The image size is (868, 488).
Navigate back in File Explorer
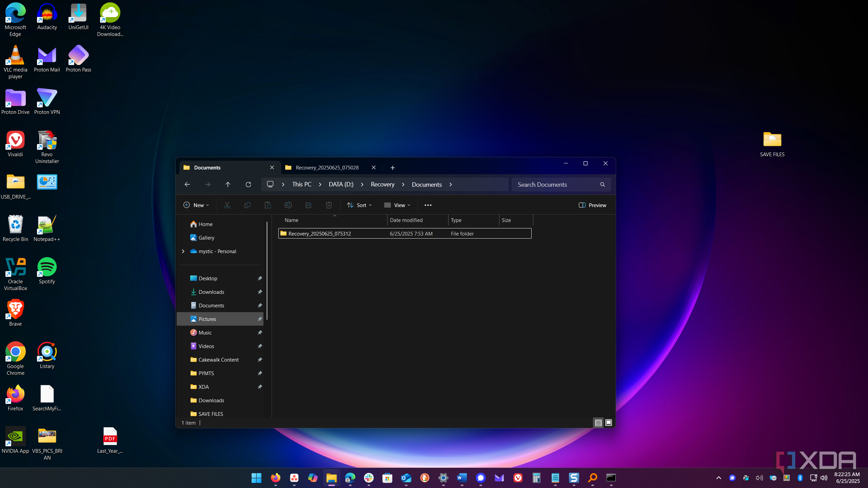(x=187, y=184)
